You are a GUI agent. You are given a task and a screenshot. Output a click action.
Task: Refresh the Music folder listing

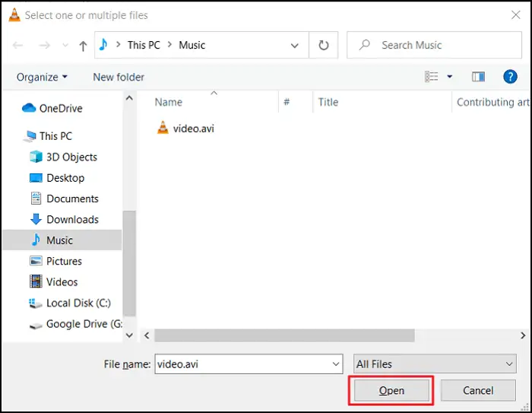(x=323, y=45)
